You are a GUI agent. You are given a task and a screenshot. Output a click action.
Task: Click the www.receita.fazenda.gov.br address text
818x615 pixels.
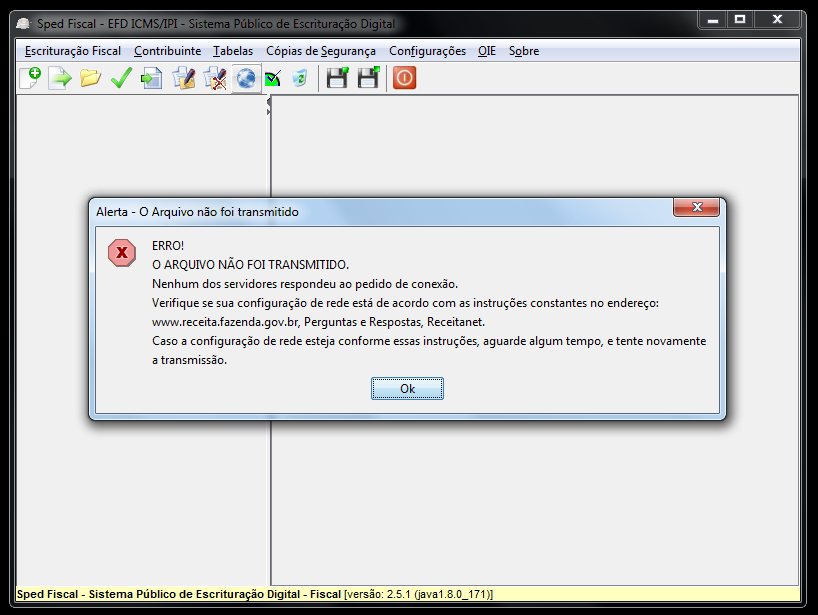225,322
